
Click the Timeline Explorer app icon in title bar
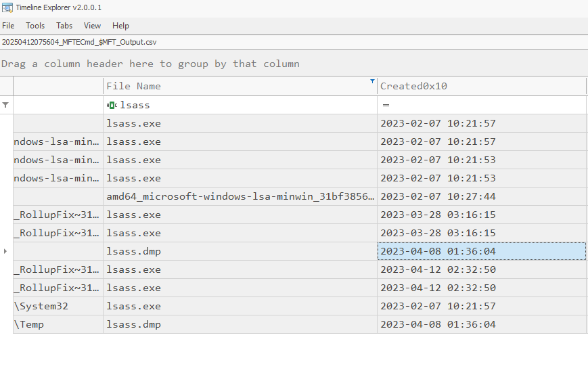7,7
